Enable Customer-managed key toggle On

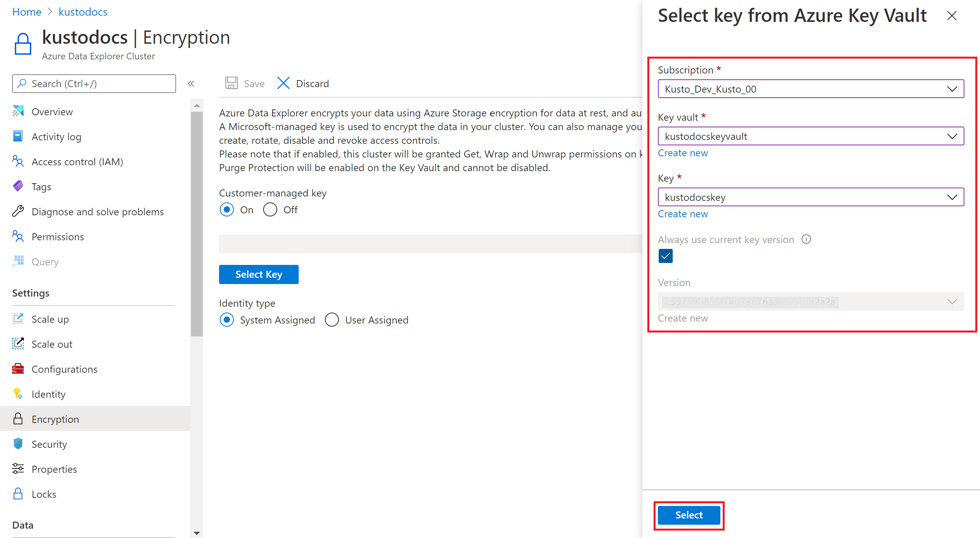coord(227,209)
